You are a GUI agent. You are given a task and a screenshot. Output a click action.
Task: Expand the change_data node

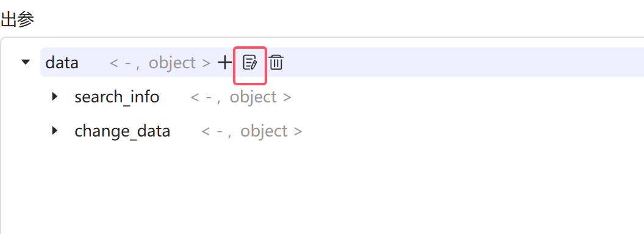click(x=55, y=131)
